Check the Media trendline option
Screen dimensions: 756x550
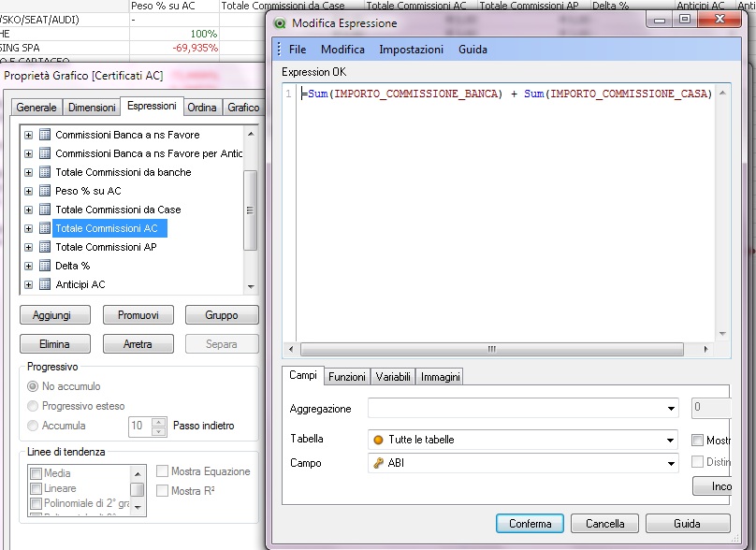click(x=36, y=473)
